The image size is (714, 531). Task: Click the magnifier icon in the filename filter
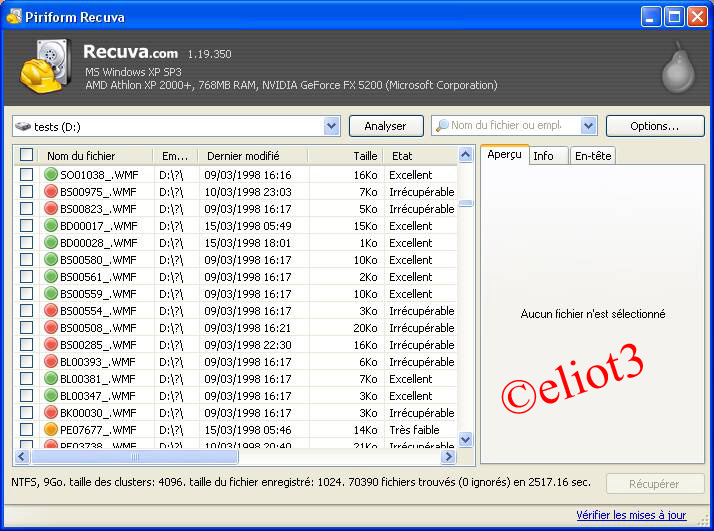442,126
